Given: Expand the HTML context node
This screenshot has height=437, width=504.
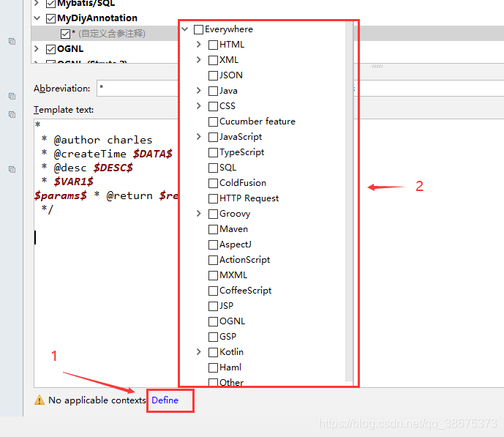Looking at the screenshot, I should 199,45.
